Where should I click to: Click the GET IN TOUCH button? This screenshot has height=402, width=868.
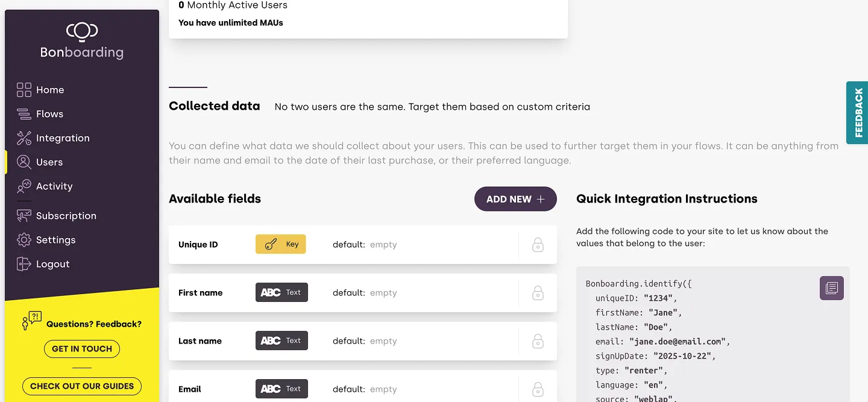pos(82,349)
